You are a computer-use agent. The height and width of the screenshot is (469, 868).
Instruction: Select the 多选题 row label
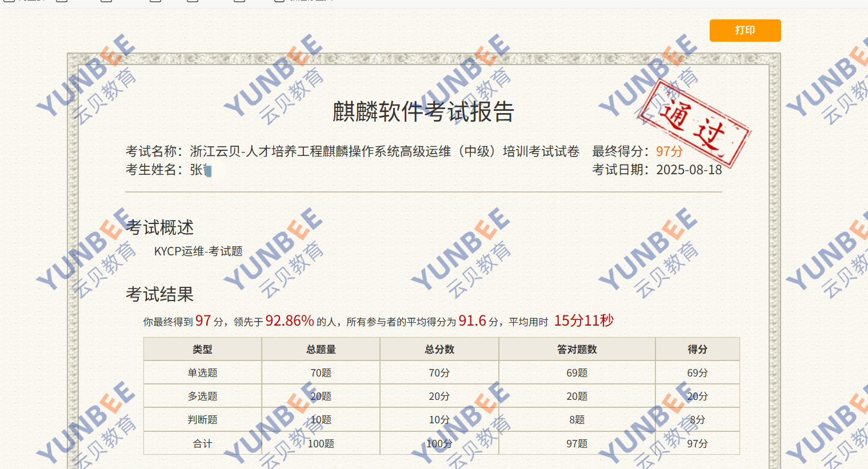click(x=202, y=396)
